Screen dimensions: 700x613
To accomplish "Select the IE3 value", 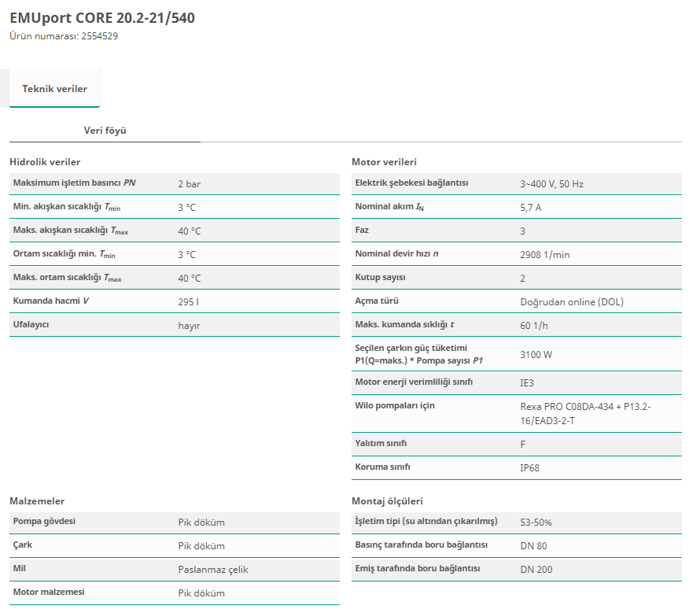I will pos(527,383).
